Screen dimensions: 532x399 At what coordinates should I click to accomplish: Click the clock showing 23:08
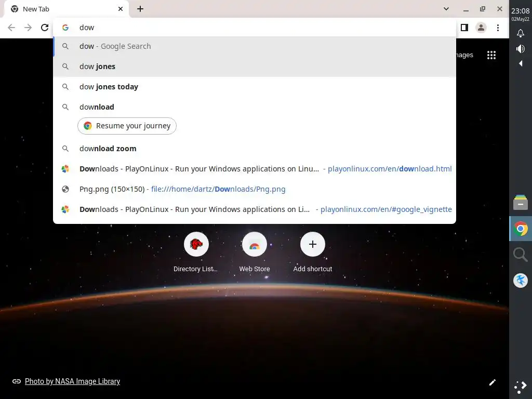tap(521, 11)
